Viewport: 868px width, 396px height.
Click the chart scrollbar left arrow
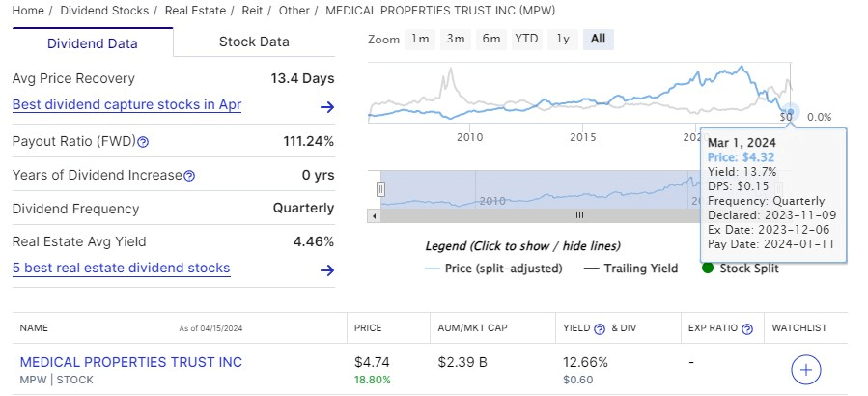tap(374, 215)
